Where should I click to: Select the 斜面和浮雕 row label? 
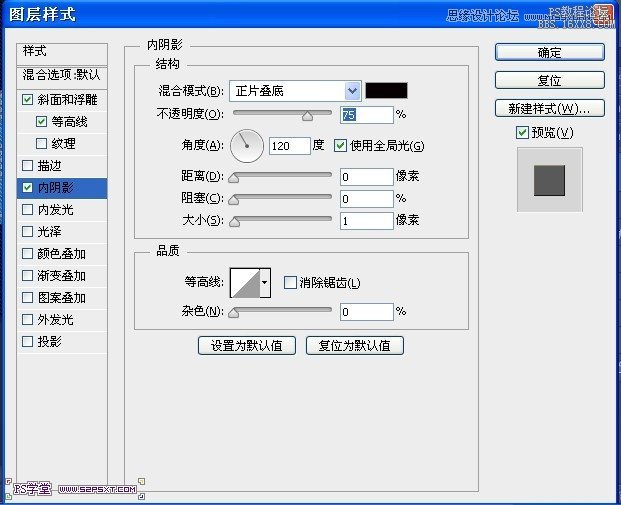(67, 99)
